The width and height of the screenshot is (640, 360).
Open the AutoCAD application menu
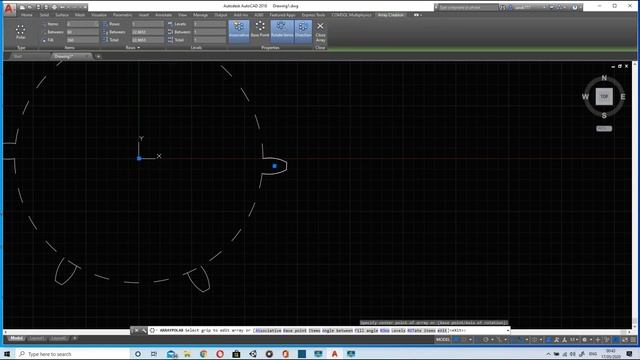9,8
